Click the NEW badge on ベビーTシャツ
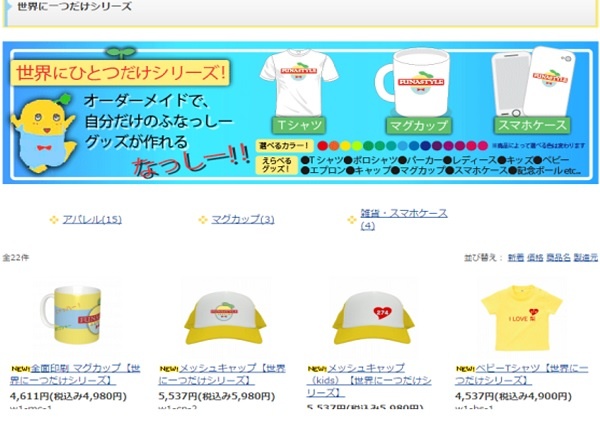Image resolution: width=600 pixels, height=438 pixels. coord(465,369)
